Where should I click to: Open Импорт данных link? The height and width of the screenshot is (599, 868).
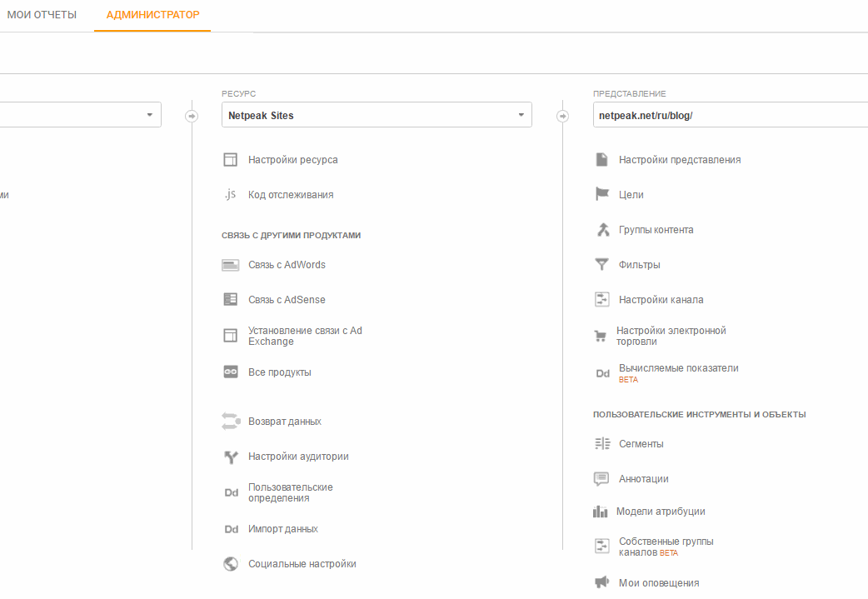pos(283,529)
